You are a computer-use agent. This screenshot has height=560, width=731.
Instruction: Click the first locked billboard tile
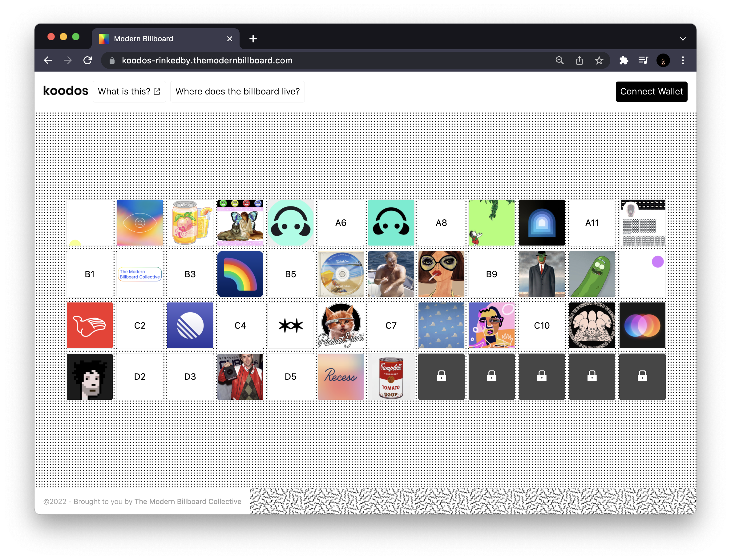click(x=441, y=377)
